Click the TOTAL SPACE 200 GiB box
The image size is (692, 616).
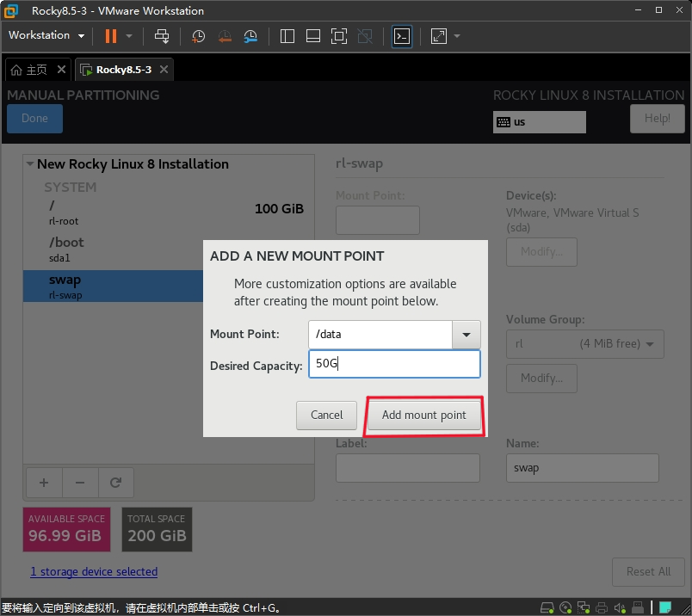pos(158,529)
